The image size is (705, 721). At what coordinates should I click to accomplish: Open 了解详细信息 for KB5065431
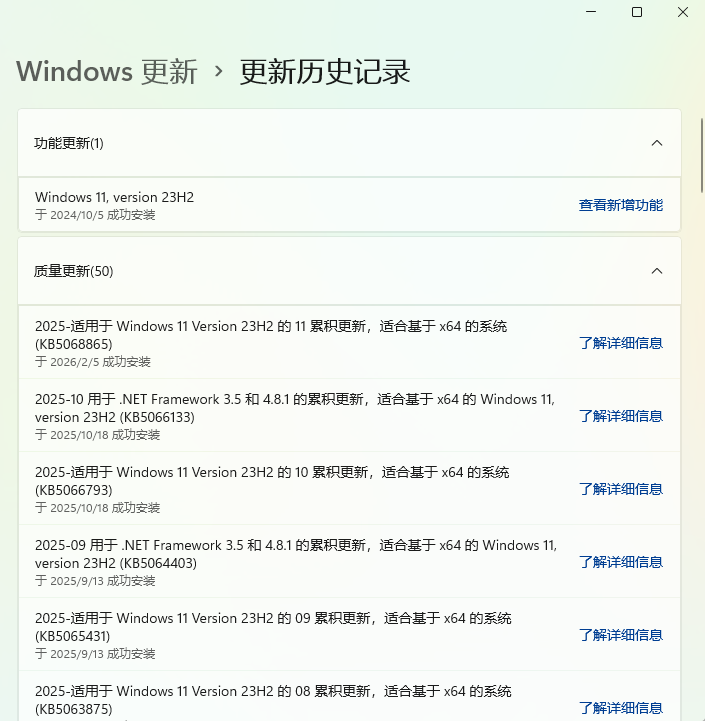pos(620,635)
